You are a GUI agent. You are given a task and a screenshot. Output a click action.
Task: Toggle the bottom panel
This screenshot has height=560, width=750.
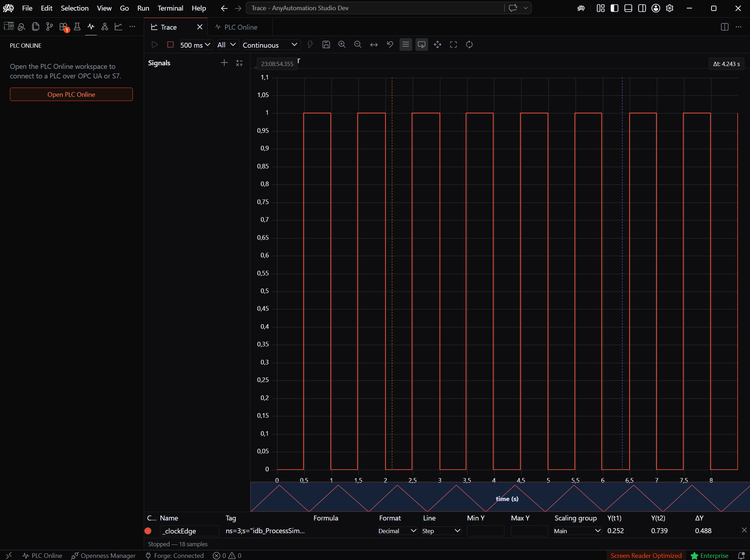(628, 8)
